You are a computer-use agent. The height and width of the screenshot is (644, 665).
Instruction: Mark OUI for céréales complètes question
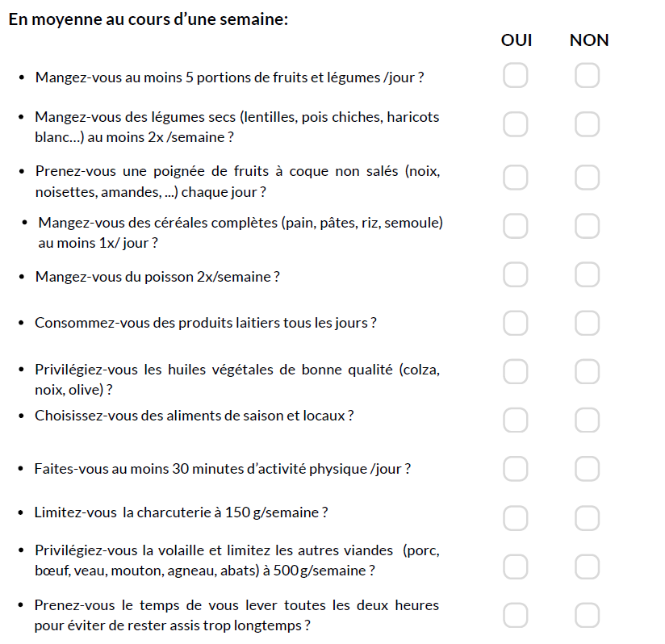pos(515,227)
